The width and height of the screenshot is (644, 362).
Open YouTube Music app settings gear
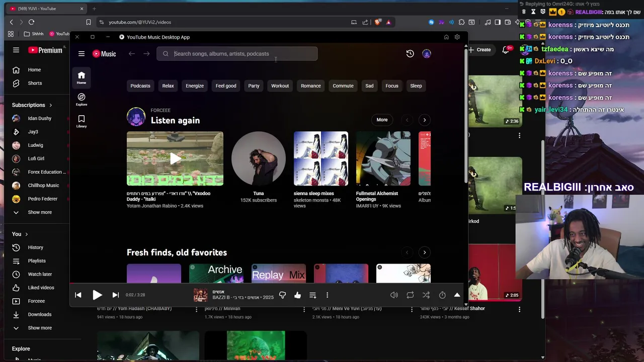[x=457, y=37]
